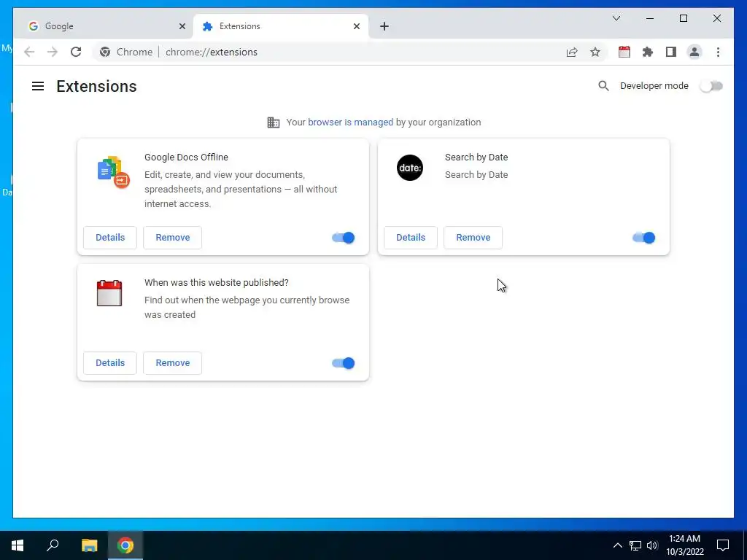Remove the Google Docs Offline extension
747x560 pixels.
[172, 238]
